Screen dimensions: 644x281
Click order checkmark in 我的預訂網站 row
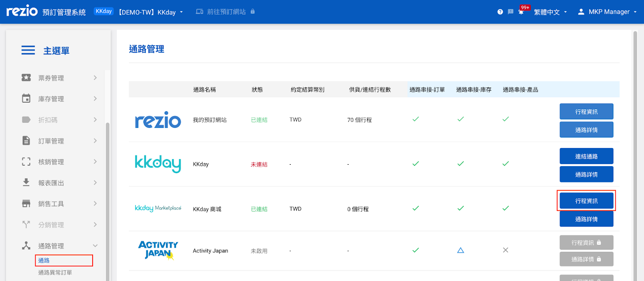coord(416,119)
